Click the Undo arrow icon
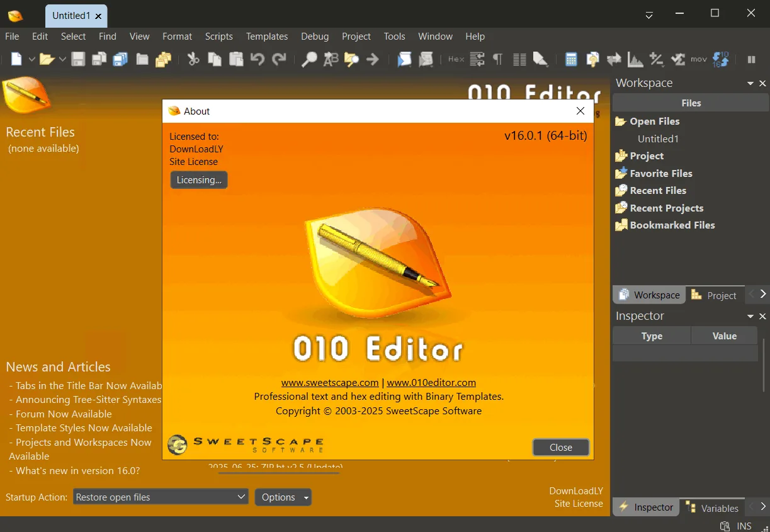770x532 pixels. tap(258, 59)
